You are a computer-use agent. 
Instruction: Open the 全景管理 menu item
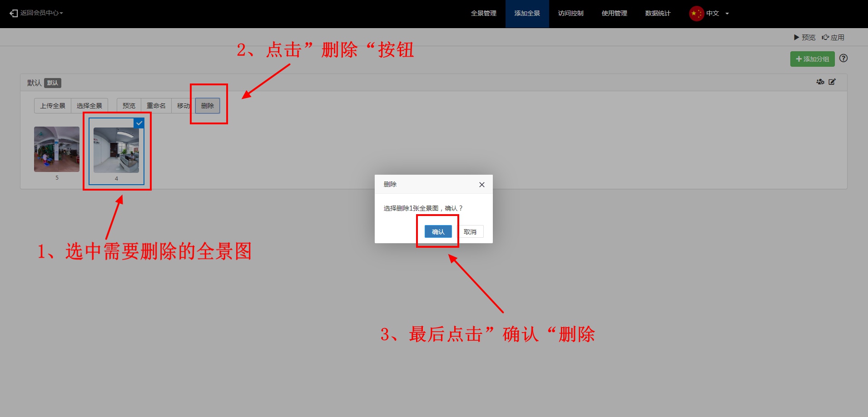(x=483, y=14)
